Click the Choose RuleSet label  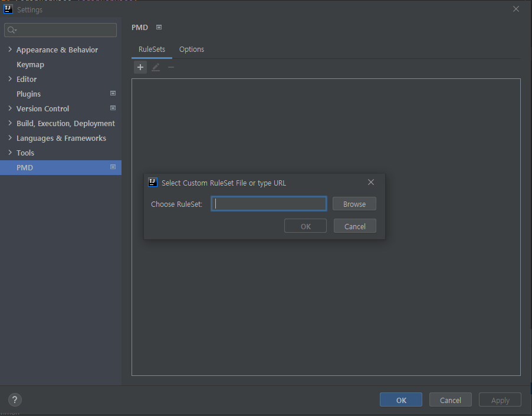click(176, 204)
